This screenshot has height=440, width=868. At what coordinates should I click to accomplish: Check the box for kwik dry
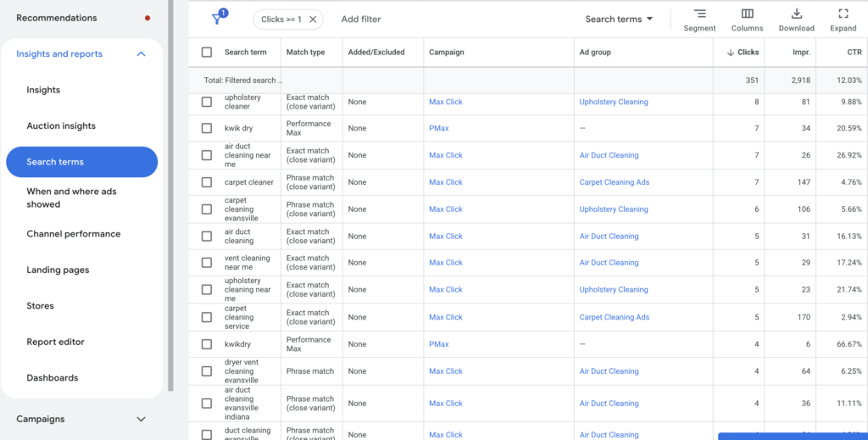point(207,129)
